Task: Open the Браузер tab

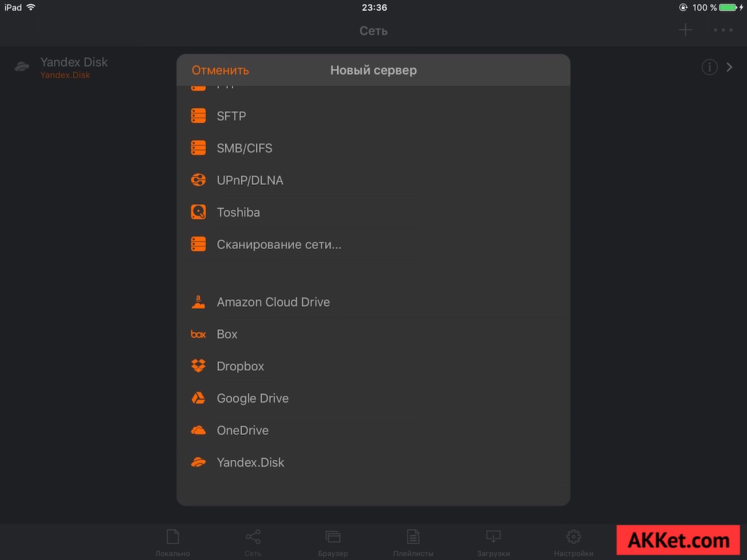Action: pyautogui.click(x=332, y=542)
